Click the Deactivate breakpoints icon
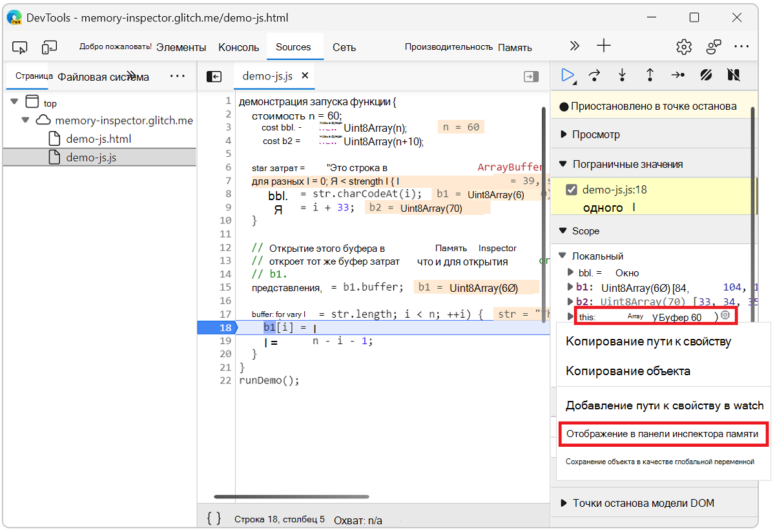The height and width of the screenshot is (532, 775). (x=706, y=76)
